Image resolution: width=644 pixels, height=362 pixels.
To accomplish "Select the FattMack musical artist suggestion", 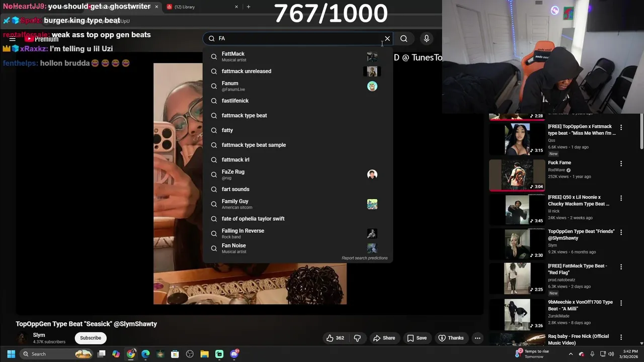I will (x=297, y=56).
